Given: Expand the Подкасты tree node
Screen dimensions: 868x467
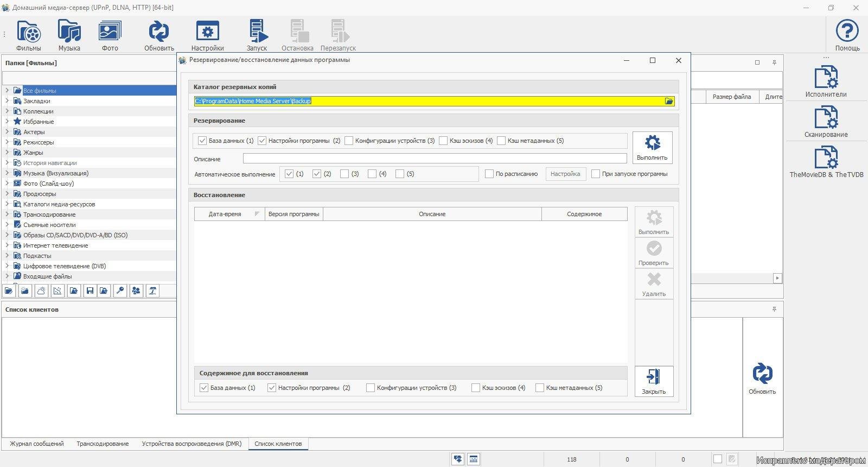Looking at the screenshot, I should point(7,256).
